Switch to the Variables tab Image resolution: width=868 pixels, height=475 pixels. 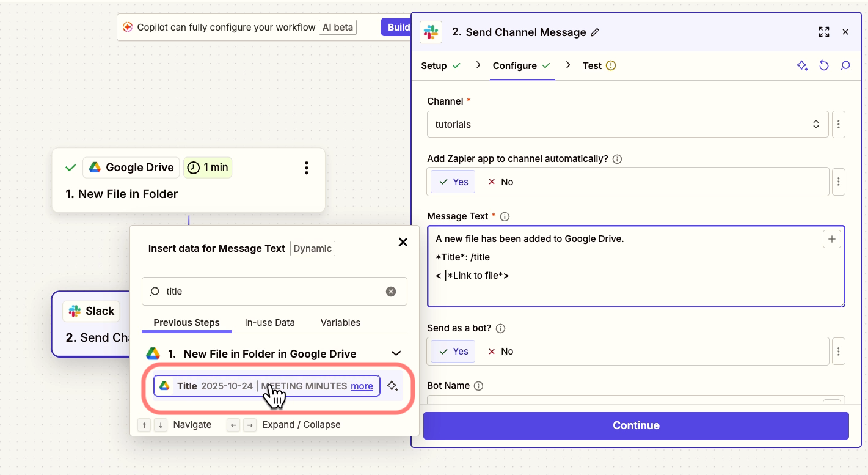pyautogui.click(x=340, y=322)
